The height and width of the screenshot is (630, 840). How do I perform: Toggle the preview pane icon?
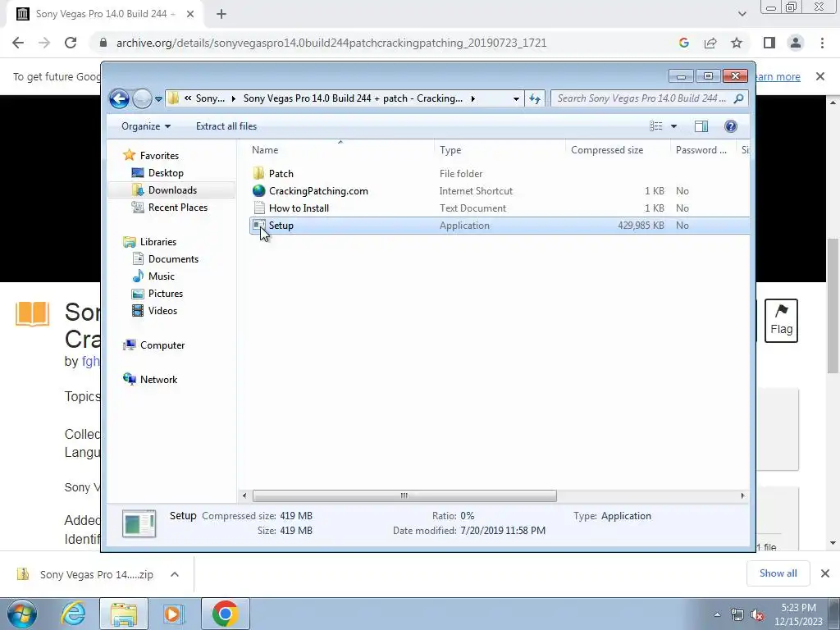(701, 126)
